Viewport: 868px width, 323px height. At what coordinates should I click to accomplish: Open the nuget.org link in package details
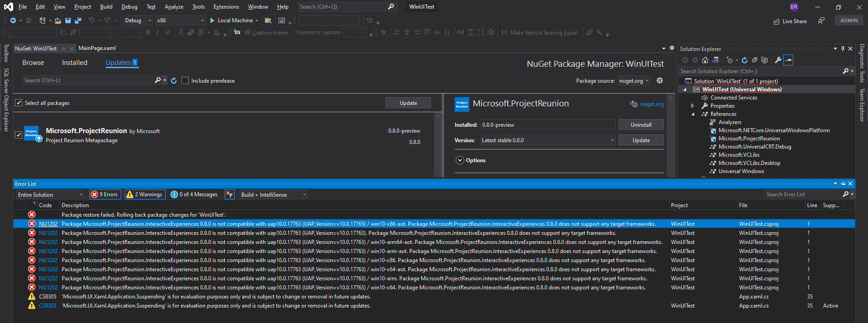pos(652,104)
